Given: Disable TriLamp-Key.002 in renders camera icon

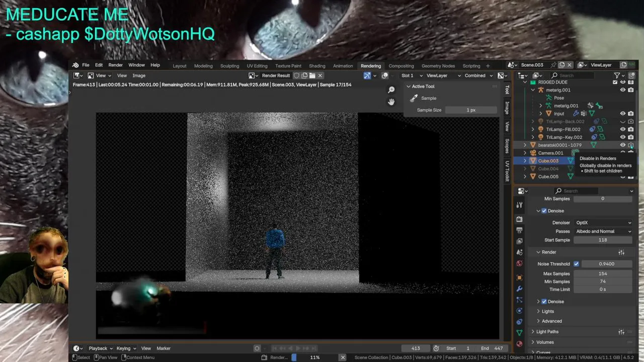Looking at the screenshot, I should (x=631, y=137).
